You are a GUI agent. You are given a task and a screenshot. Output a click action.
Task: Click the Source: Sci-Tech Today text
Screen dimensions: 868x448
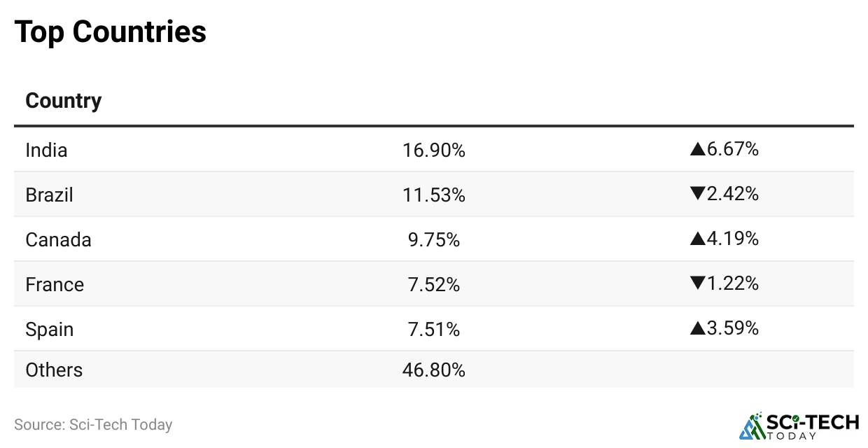point(93,424)
